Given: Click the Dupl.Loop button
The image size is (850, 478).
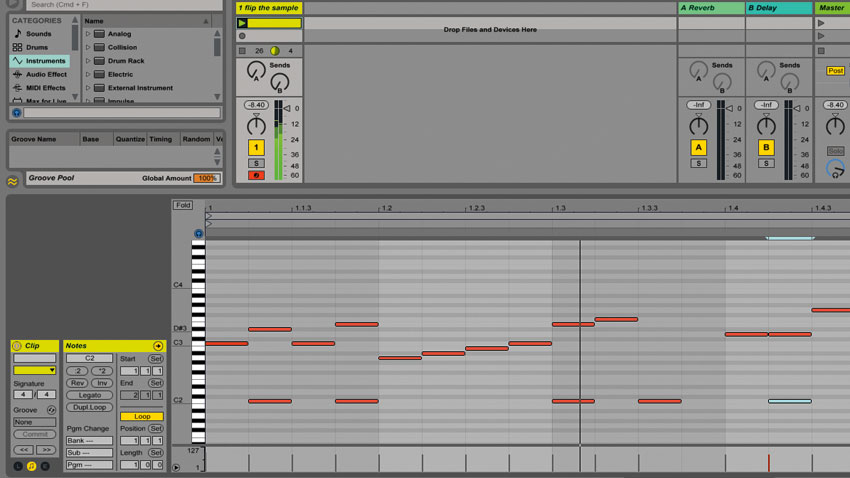Looking at the screenshot, I should point(89,408).
